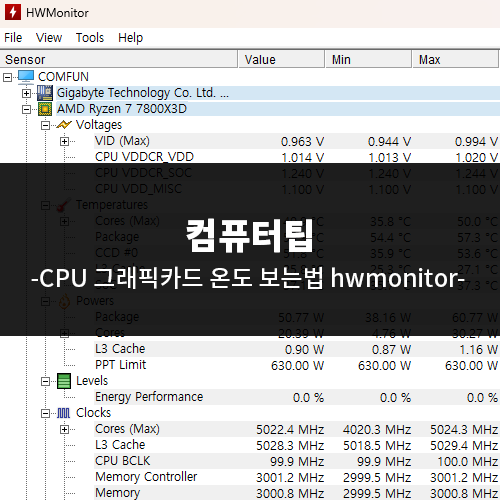Click the AMD Ryzen CPU chip icon

pos(45,109)
